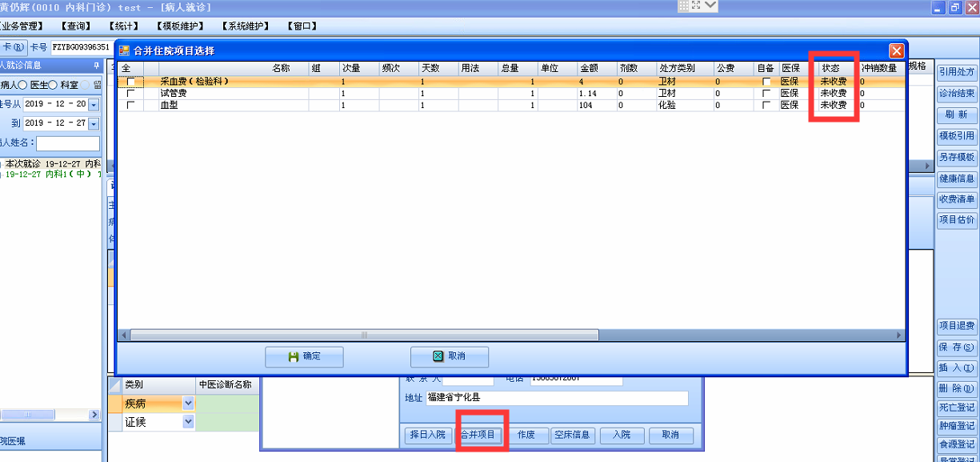Open the 【系统维护】 menu
This screenshot has height=462, width=980.
pyautogui.click(x=245, y=26)
